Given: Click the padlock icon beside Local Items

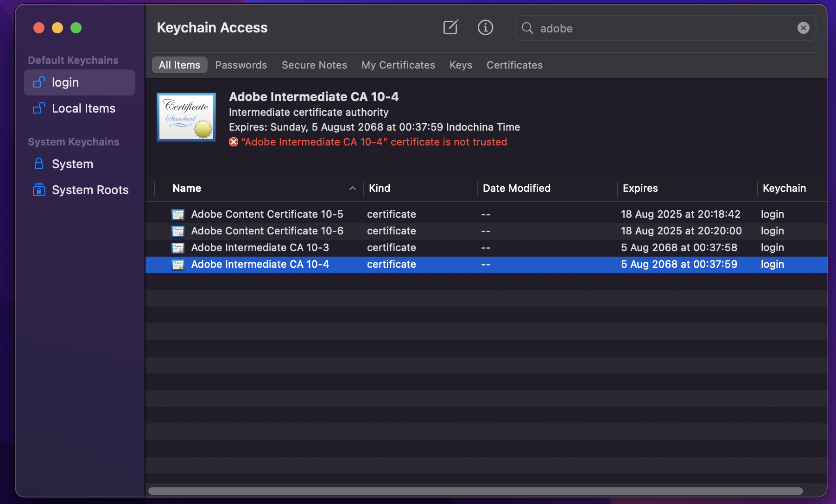Looking at the screenshot, I should (39, 108).
